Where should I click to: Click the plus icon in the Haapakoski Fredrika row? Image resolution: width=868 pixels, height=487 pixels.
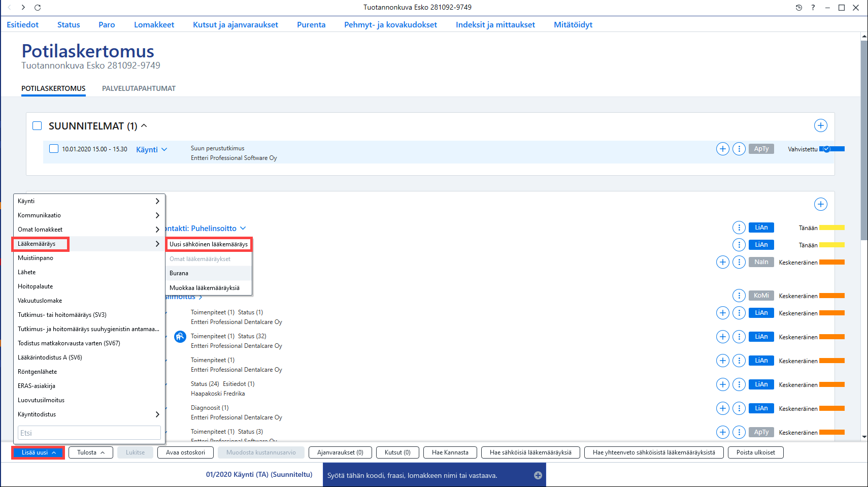tap(722, 384)
